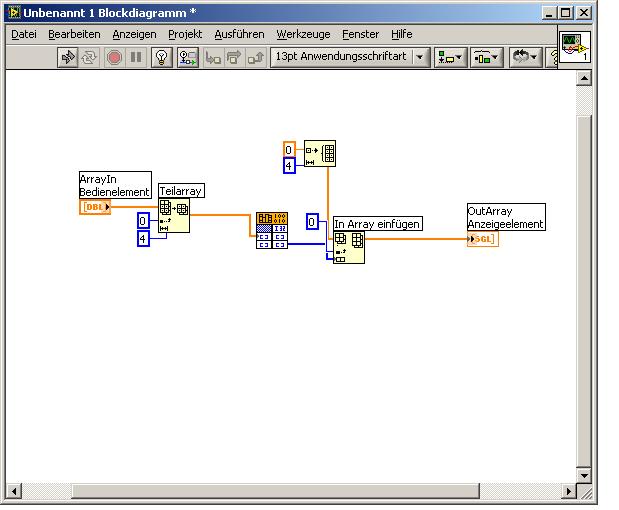The image size is (619, 510).
Task: Click the Run Continuously button
Action: click(x=89, y=58)
